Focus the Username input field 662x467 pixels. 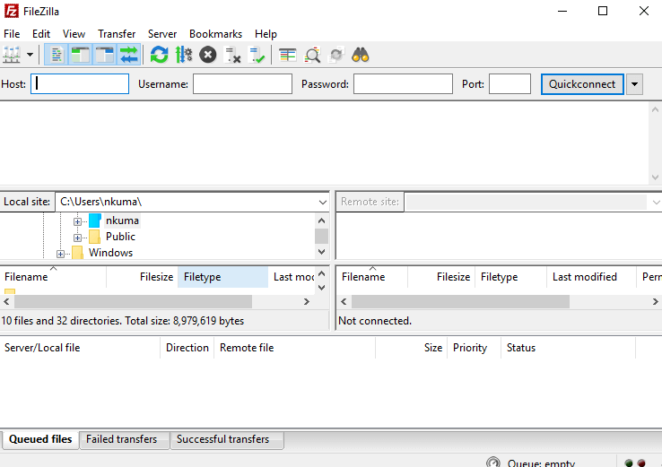coord(242,84)
